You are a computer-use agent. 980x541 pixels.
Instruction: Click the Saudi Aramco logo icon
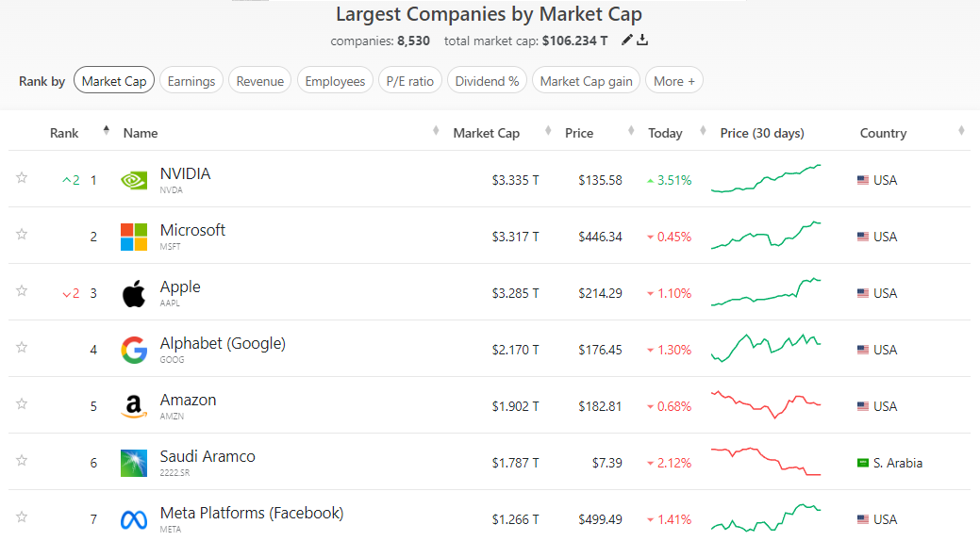[134, 463]
